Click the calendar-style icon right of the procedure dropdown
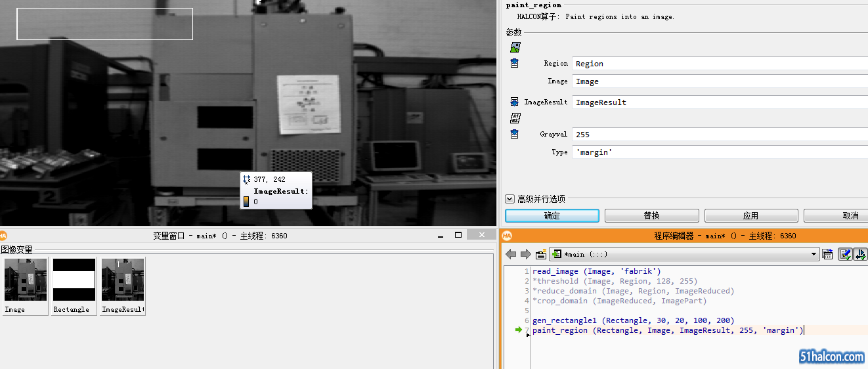 [x=827, y=254]
